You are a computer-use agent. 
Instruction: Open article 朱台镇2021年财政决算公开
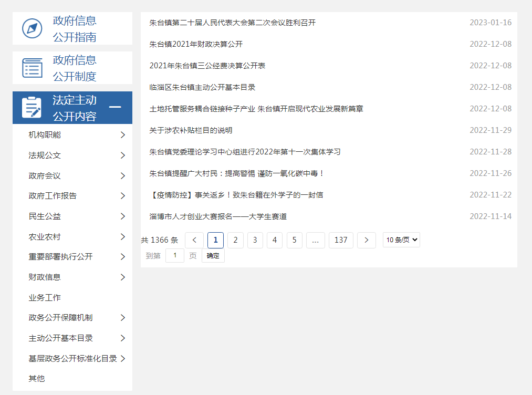click(x=196, y=44)
